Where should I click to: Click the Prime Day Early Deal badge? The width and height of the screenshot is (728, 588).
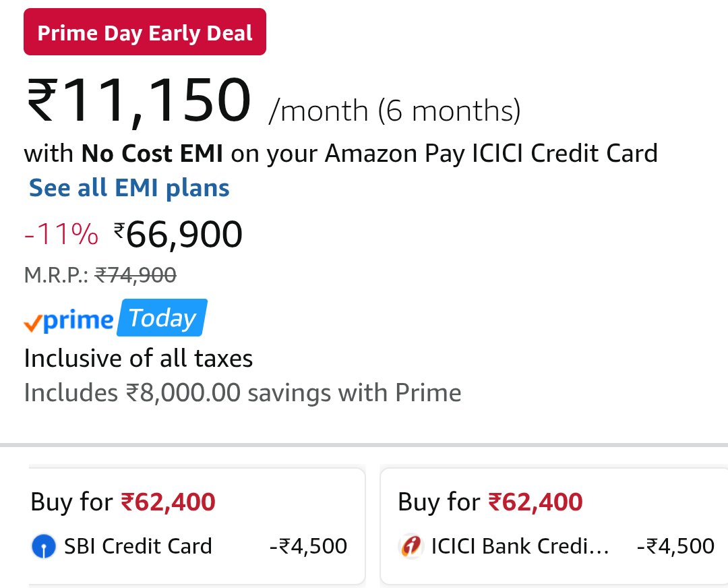(x=145, y=32)
